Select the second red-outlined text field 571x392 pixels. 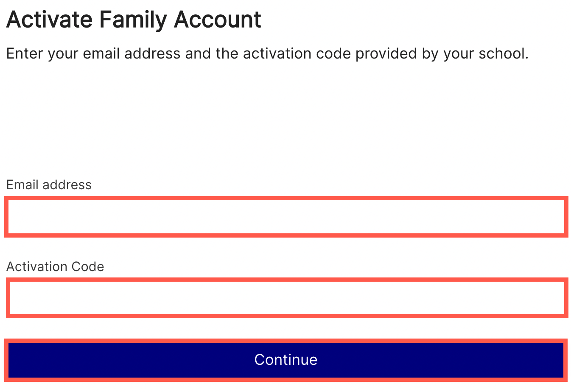[x=287, y=298]
